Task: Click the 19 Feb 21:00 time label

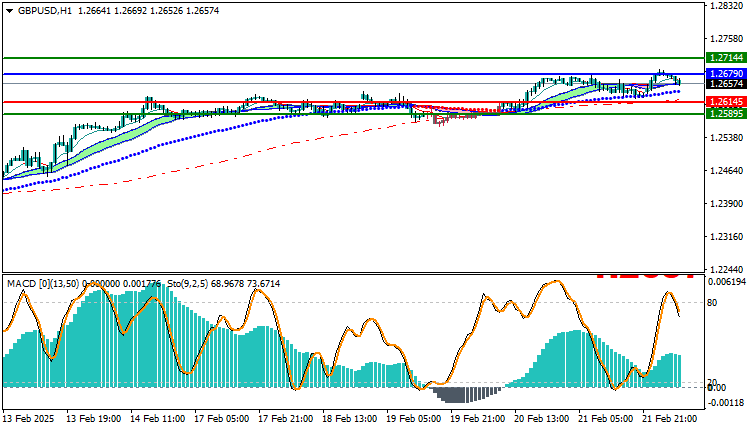Action: tap(477, 419)
